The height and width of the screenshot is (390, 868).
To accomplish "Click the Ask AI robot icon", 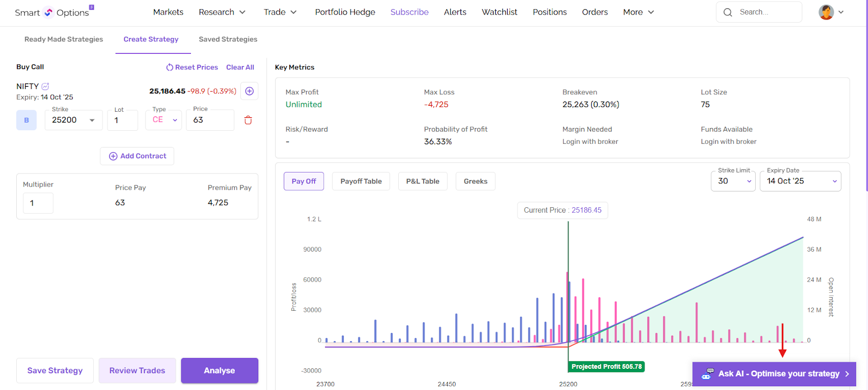I will (x=707, y=374).
